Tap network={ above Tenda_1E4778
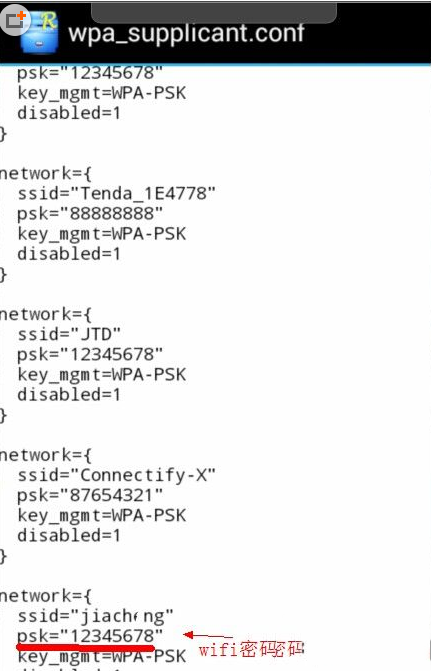This screenshot has height=671, width=431. [x=45, y=173]
